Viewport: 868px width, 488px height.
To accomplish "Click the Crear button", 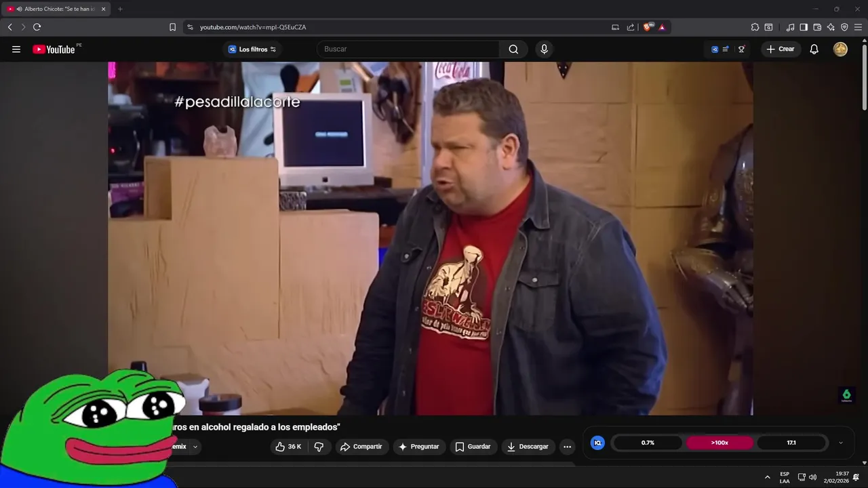I will tap(781, 49).
